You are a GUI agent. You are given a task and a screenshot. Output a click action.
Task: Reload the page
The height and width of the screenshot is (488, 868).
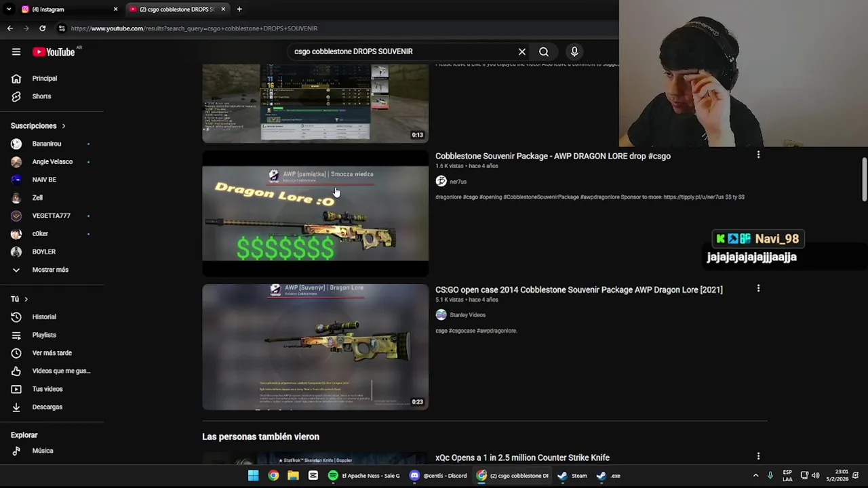pos(42,28)
